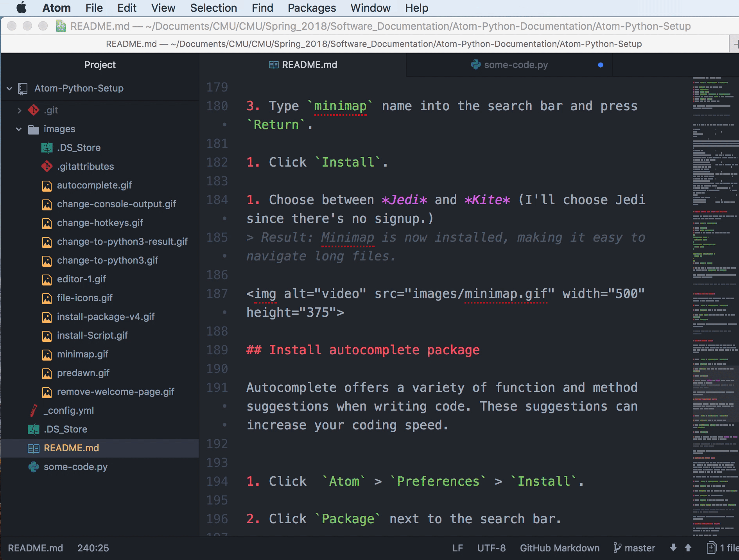Click the Project panel header

pyautogui.click(x=100, y=65)
